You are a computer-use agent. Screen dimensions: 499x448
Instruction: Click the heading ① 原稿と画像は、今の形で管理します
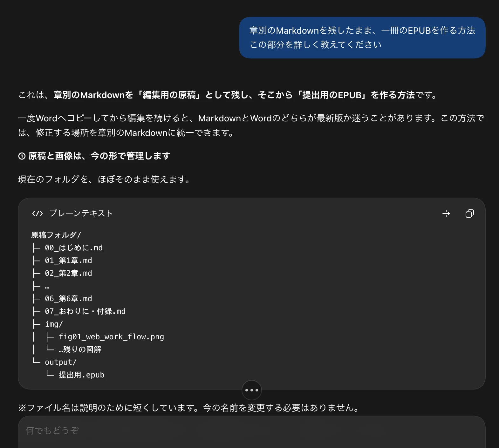94,156
